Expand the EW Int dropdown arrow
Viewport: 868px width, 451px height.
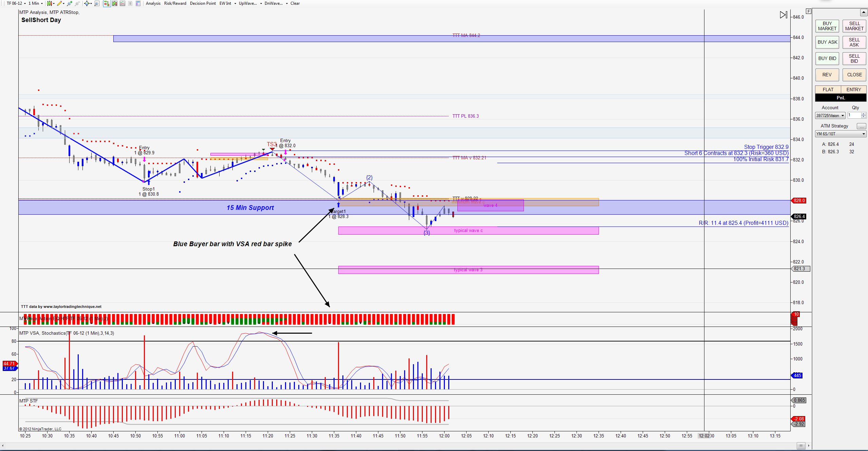pos(235,3)
